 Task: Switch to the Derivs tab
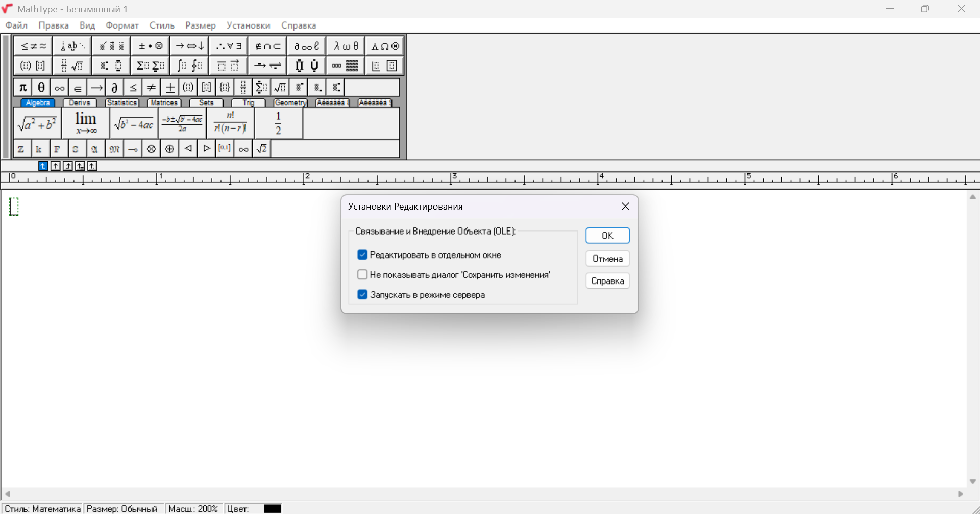[80, 103]
